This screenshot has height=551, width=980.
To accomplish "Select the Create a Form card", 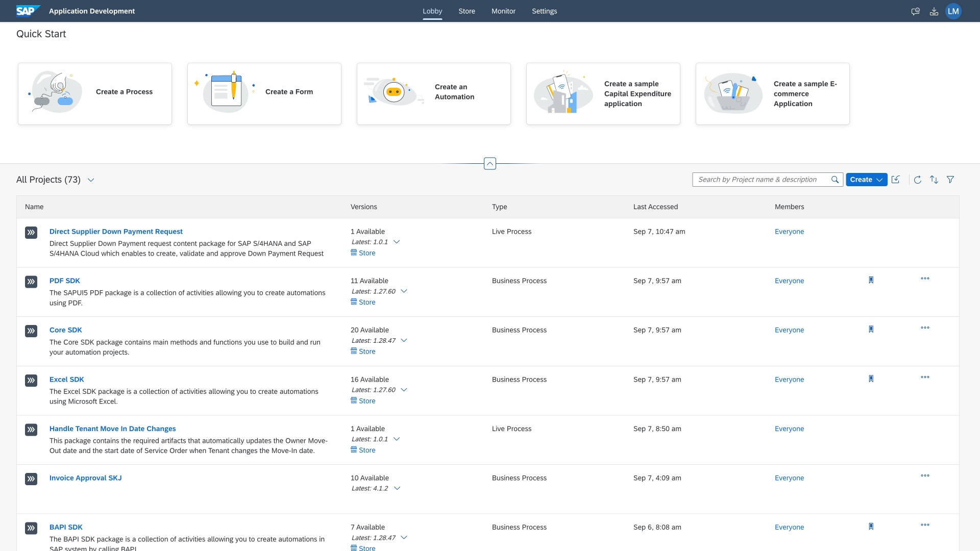I will click(x=264, y=94).
